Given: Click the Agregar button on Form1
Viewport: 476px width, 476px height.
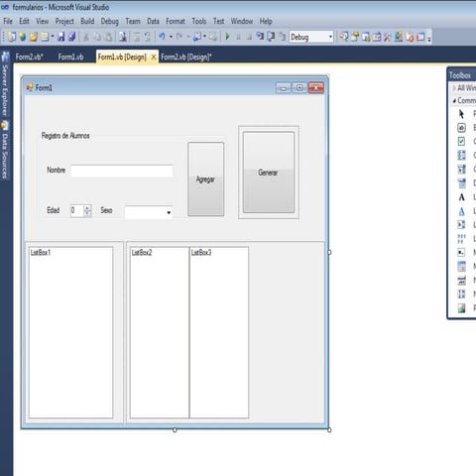Looking at the screenshot, I should (x=205, y=179).
